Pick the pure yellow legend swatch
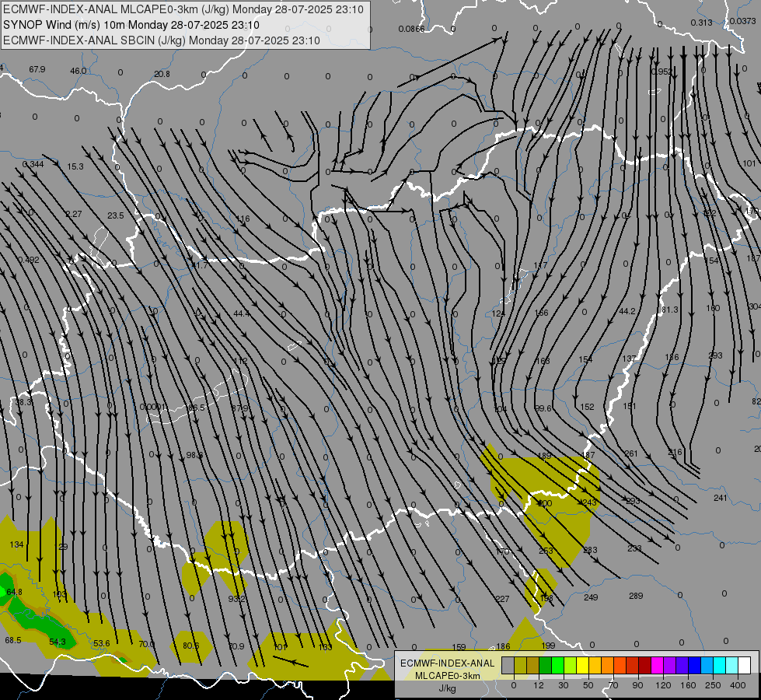This screenshot has width=761, height=700. pyautogui.click(x=582, y=665)
